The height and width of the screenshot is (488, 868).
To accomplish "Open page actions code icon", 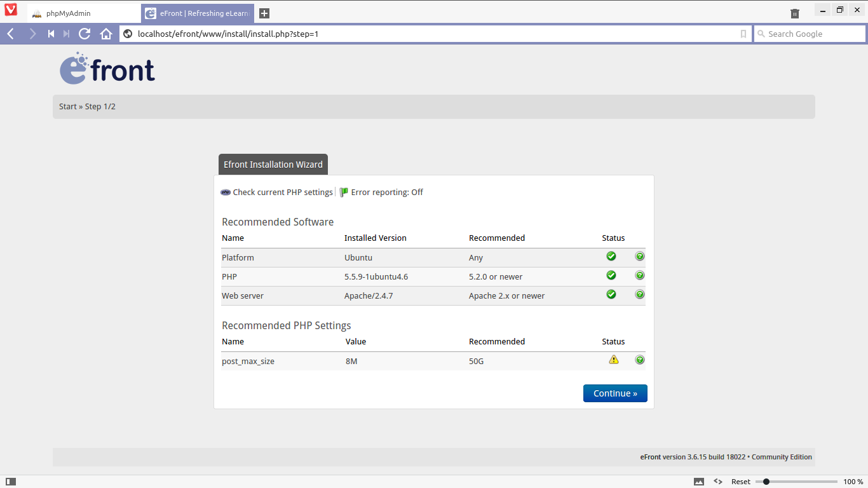I will pyautogui.click(x=718, y=482).
